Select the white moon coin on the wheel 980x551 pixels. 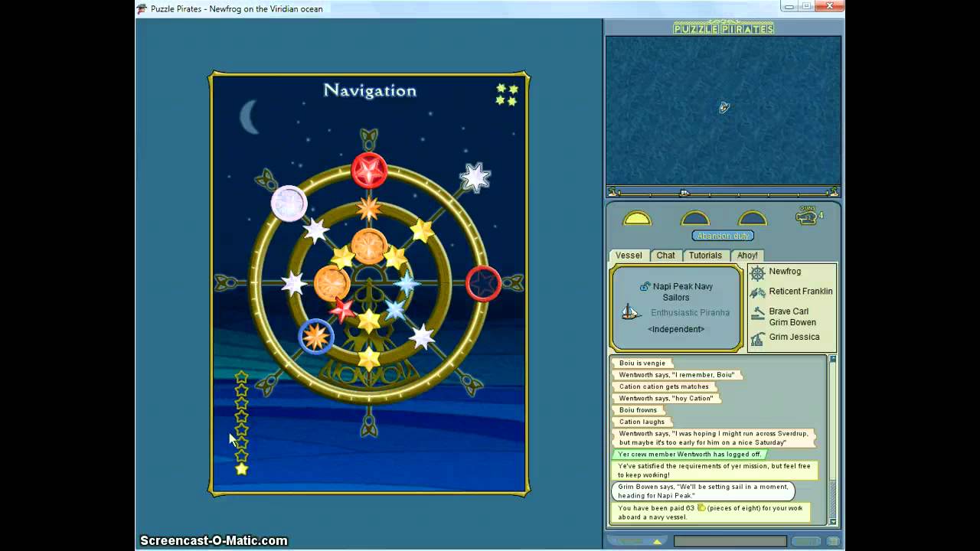(289, 204)
